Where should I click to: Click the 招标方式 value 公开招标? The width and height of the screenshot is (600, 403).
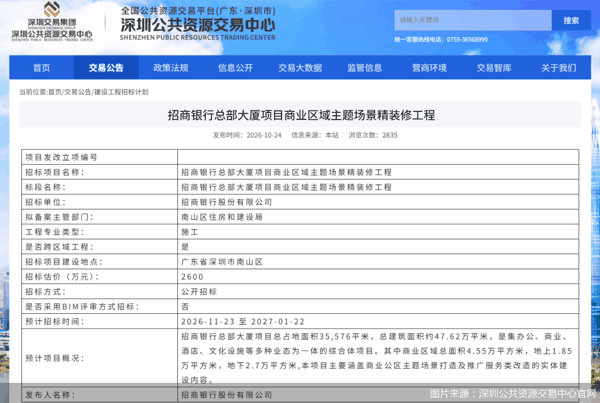point(199,292)
